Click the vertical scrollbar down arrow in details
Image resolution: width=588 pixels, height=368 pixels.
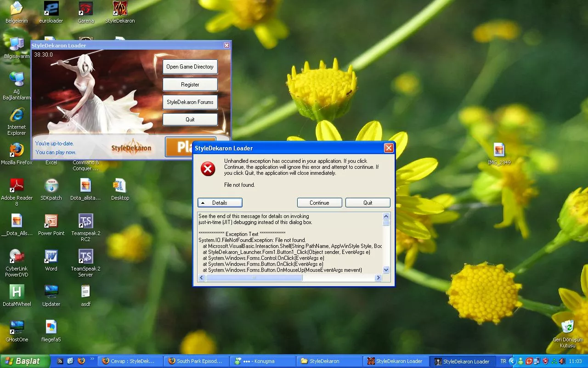(386, 270)
